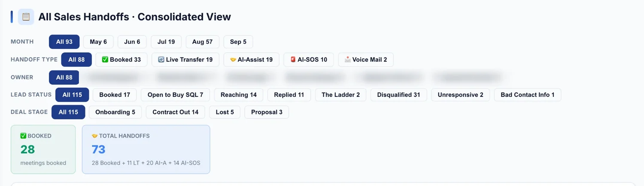The width and height of the screenshot is (644, 186).
Task: Select the Jul 19 month chip
Action: (x=166, y=42)
